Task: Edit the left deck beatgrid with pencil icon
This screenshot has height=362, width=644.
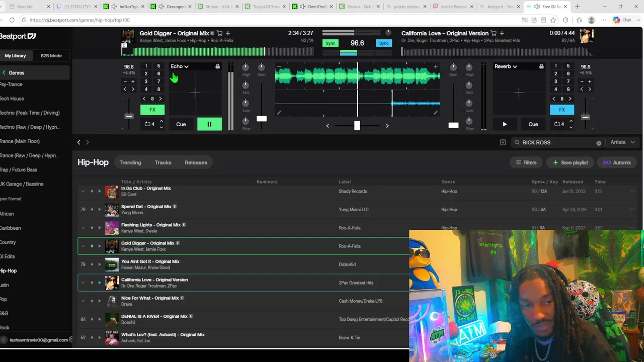Action: click(x=279, y=113)
